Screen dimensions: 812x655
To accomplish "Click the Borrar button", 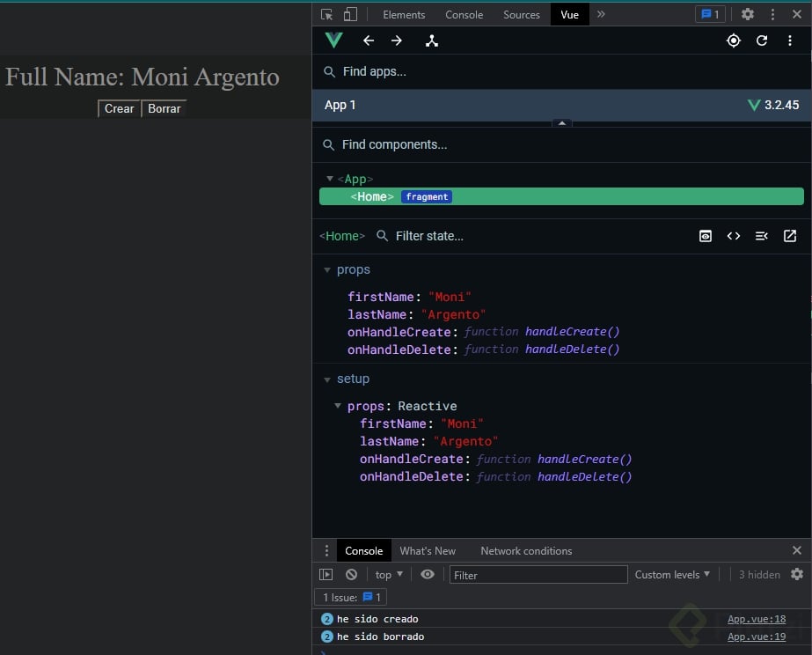I will point(165,109).
